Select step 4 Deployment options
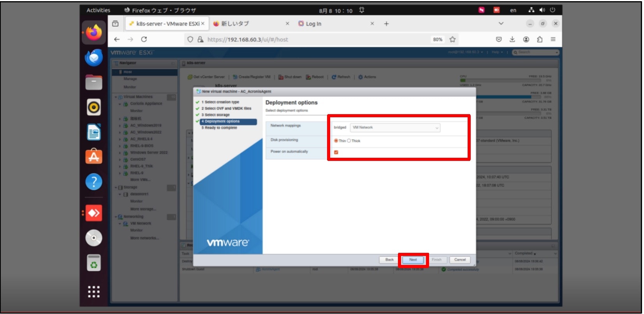The height and width of the screenshot is (314, 644). pos(228,122)
